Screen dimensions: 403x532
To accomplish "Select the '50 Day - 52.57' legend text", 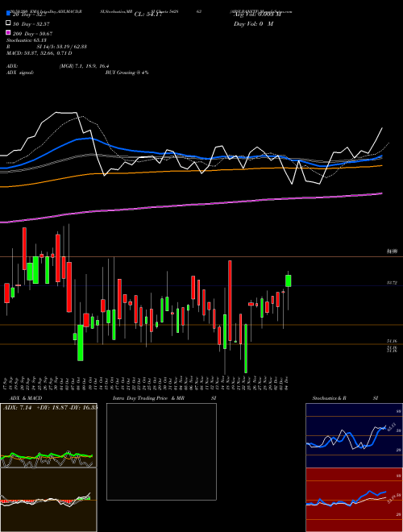I will (x=31, y=23).
